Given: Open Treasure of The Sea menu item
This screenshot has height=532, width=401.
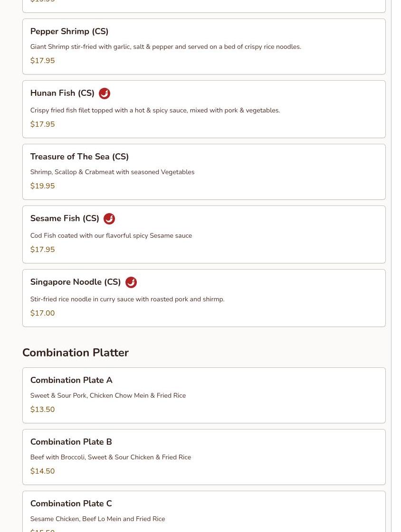Looking at the screenshot, I should click(x=79, y=157).
